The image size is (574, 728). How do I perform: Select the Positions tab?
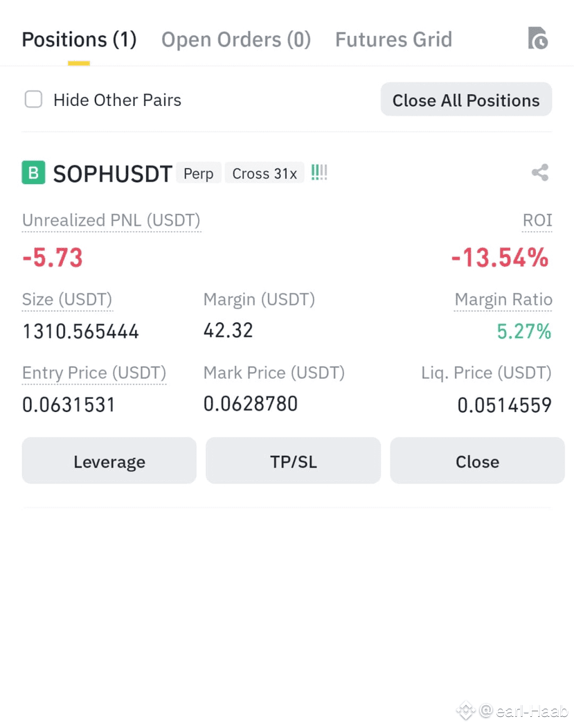click(79, 39)
